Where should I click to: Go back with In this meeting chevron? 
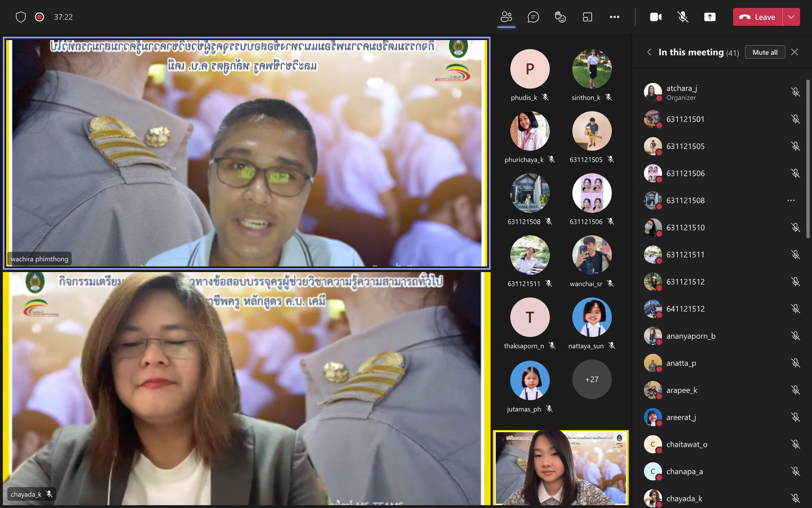click(x=649, y=52)
